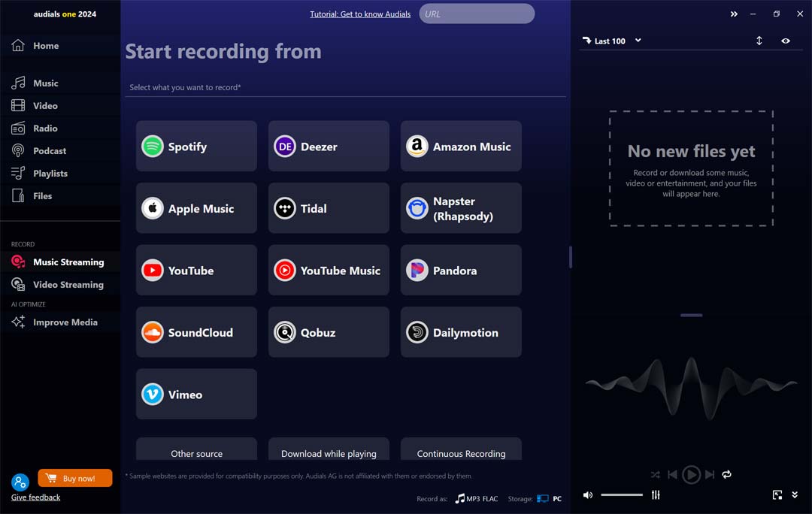Click inside the URL input field
Screen dimensions: 812x514
[477, 14]
